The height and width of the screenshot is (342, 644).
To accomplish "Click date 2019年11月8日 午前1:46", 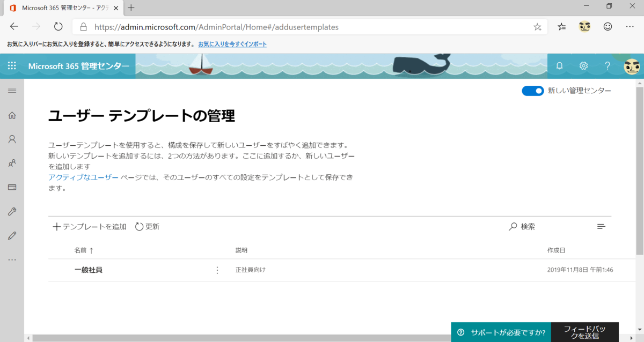I will 580,270.
